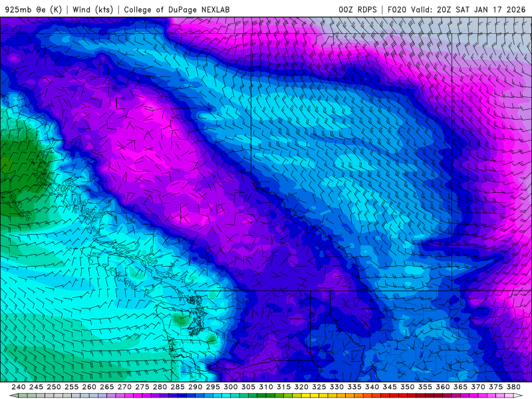532x399 pixels.
Task: Select the 240 value on the color scale
Action: click(x=19, y=387)
